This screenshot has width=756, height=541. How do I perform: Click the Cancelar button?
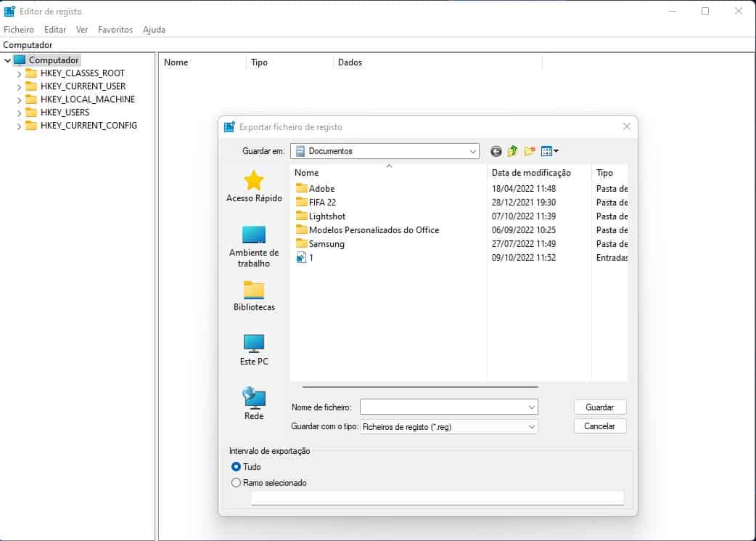(x=600, y=426)
